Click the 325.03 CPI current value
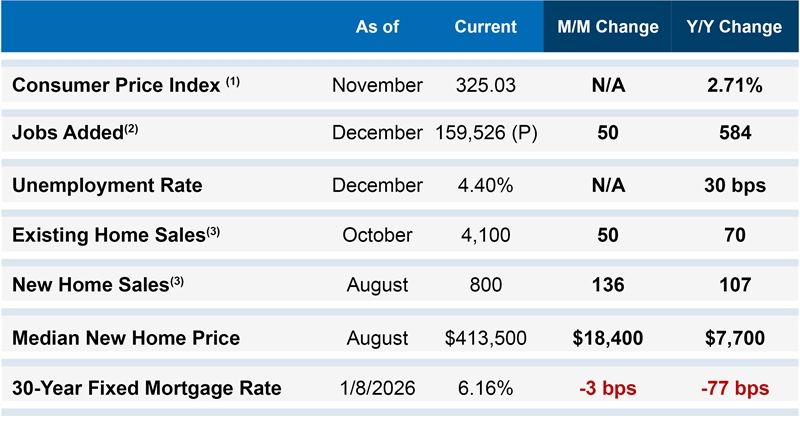The image size is (800, 422). click(x=485, y=86)
